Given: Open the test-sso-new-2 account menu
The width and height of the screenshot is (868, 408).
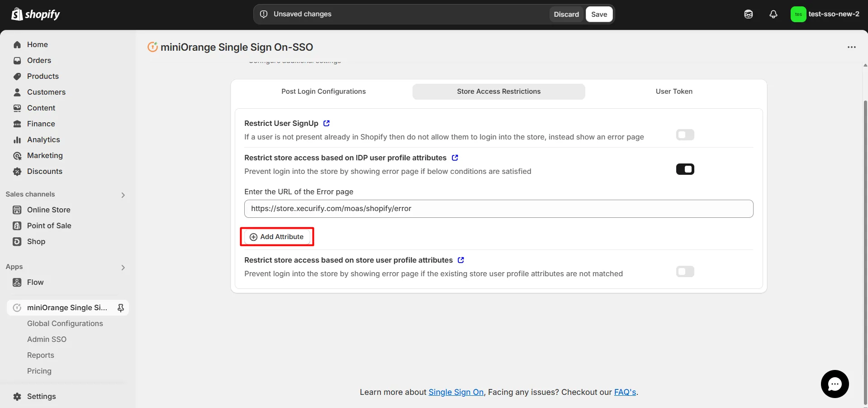Looking at the screenshot, I should (x=825, y=14).
